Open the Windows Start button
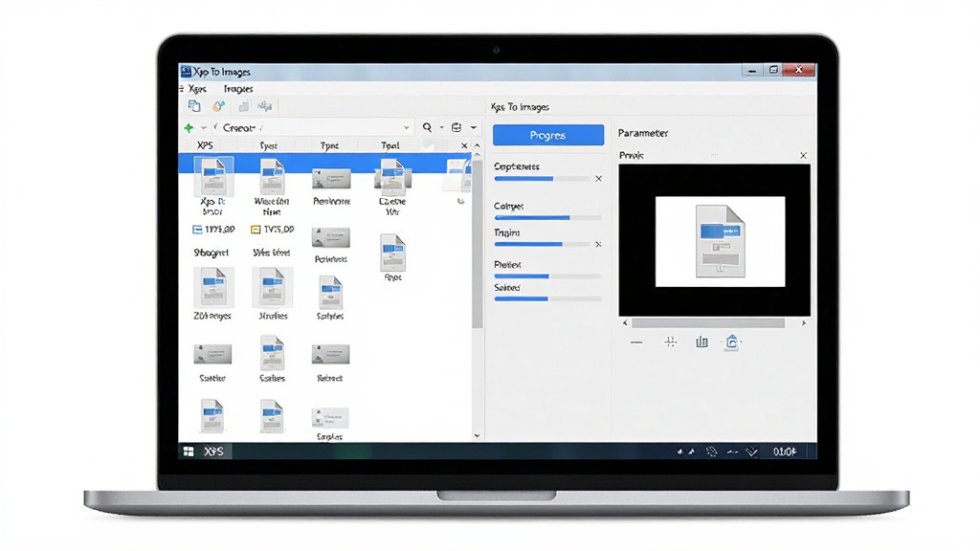 click(x=189, y=452)
